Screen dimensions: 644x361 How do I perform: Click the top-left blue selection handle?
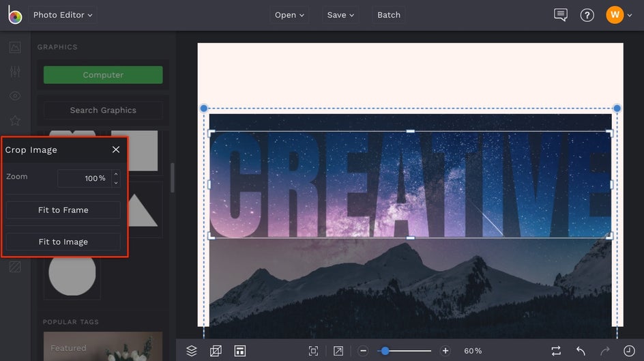[204, 109]
